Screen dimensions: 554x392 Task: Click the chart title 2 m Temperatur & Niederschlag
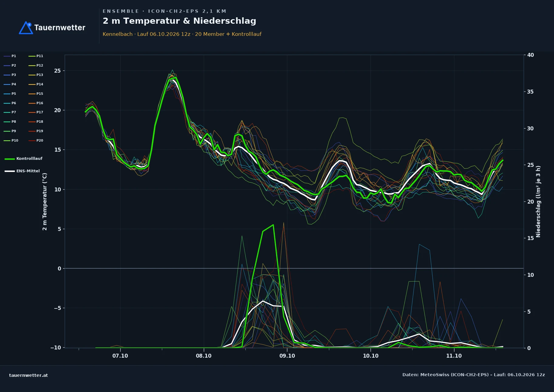(x=180, y=21)
